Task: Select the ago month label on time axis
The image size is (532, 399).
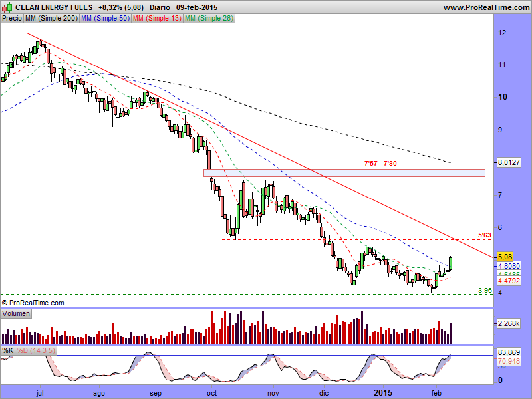Action: [99, 394]
